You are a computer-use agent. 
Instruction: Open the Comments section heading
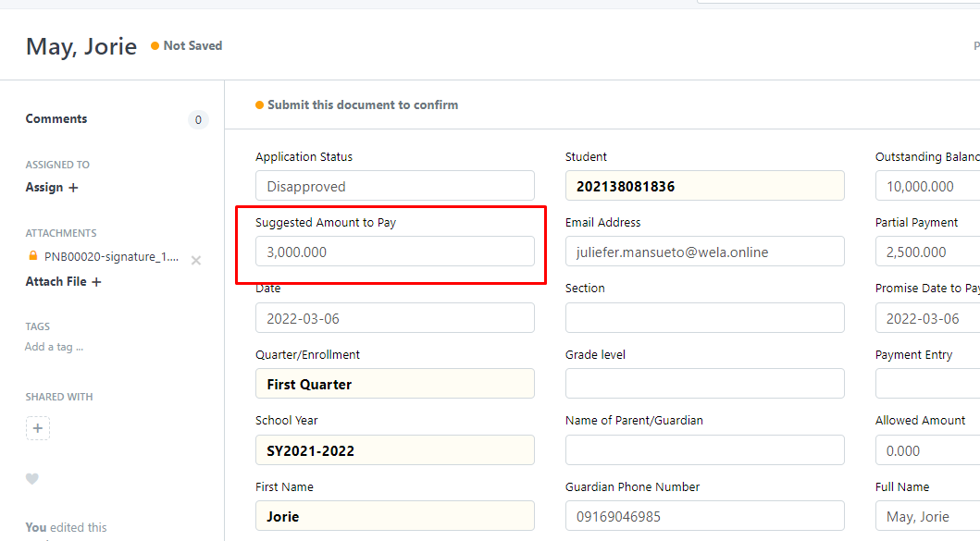pos(56,118)
